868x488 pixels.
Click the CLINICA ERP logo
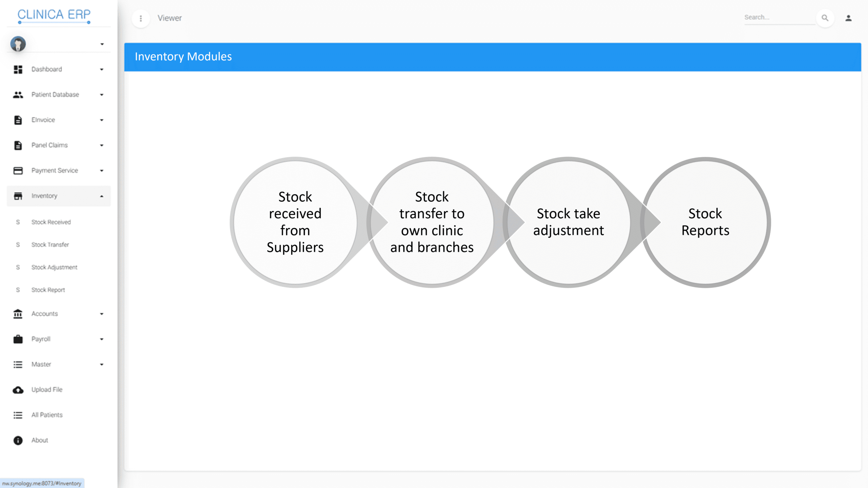pos(54,15)
